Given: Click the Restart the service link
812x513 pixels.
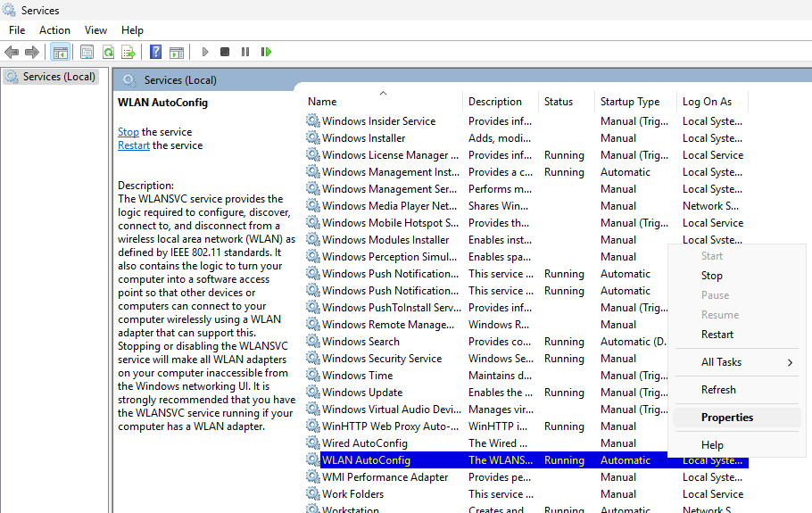Looking at the screenshot, I should coord(134,145).
